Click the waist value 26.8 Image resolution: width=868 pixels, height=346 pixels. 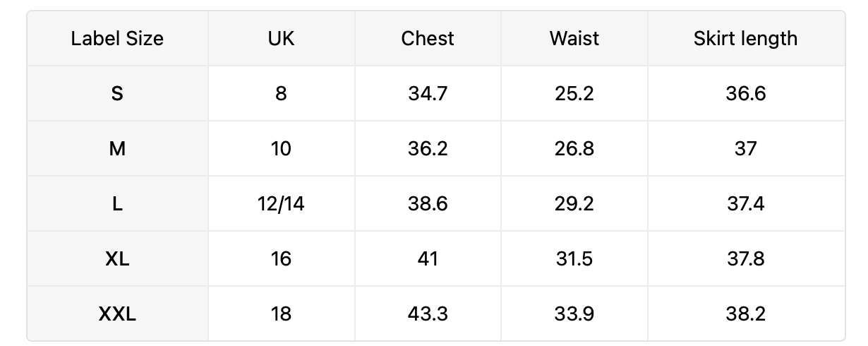[x=574, y=148]
